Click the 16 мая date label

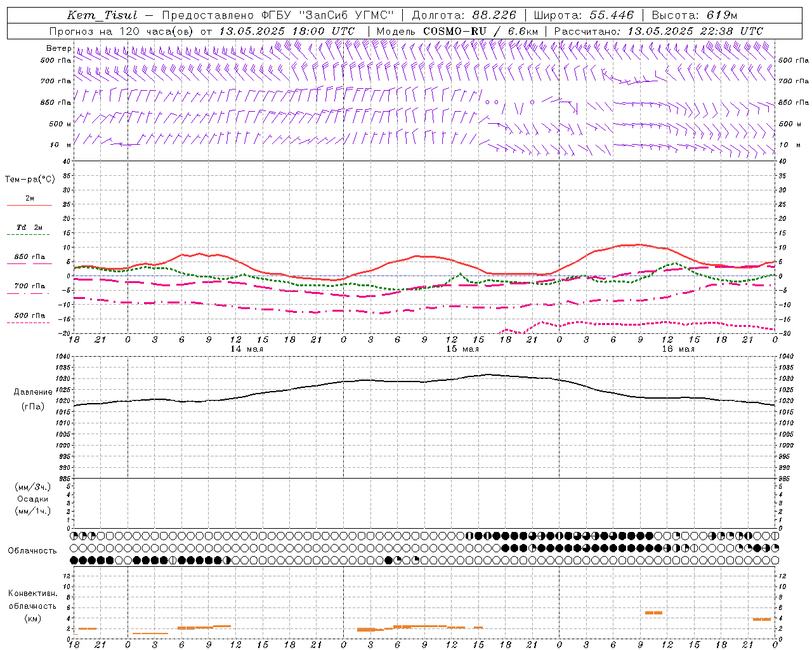678,349
